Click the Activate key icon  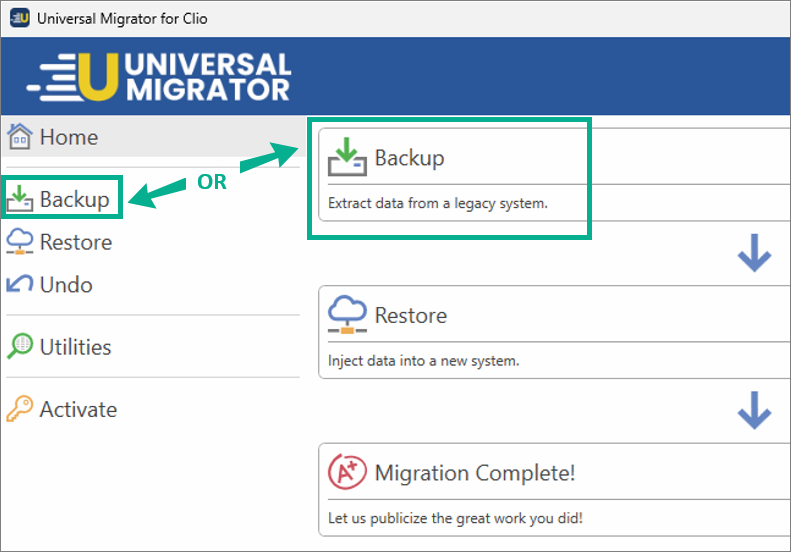pos(20,408)
